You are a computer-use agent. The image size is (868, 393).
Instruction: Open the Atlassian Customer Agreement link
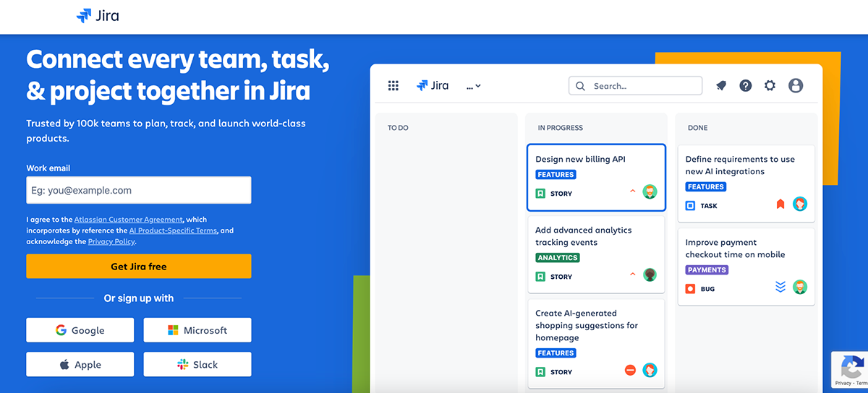click(129, 220)
